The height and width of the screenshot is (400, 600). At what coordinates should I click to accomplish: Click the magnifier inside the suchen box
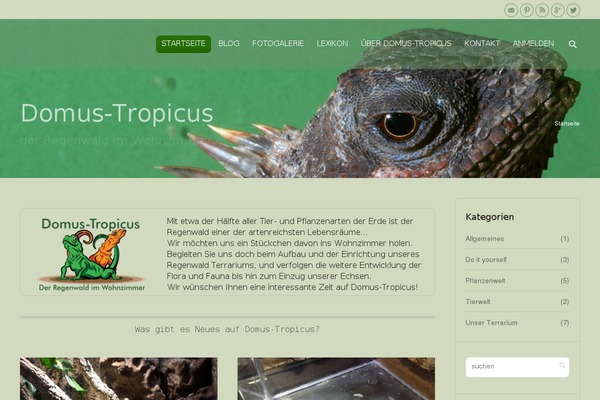coord(562,366)
